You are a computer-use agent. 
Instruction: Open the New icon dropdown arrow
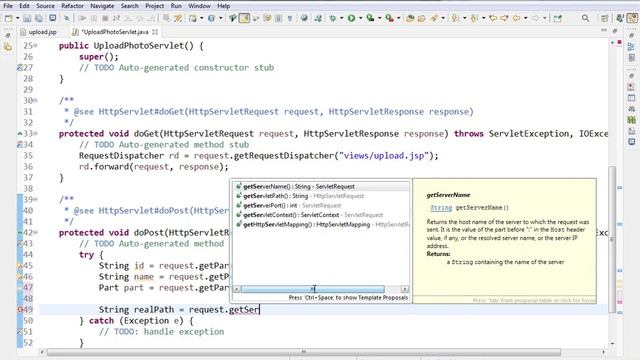click(x=17, y=18)
